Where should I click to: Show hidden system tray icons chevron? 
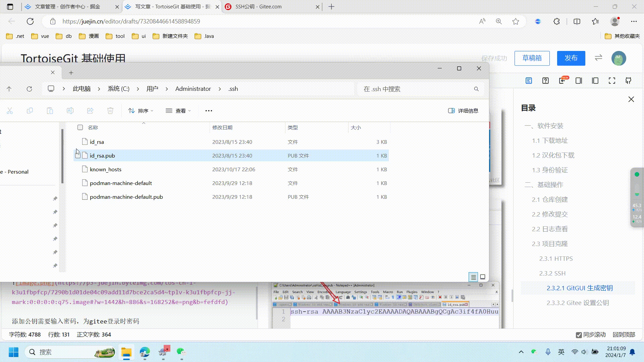point(521,352)
